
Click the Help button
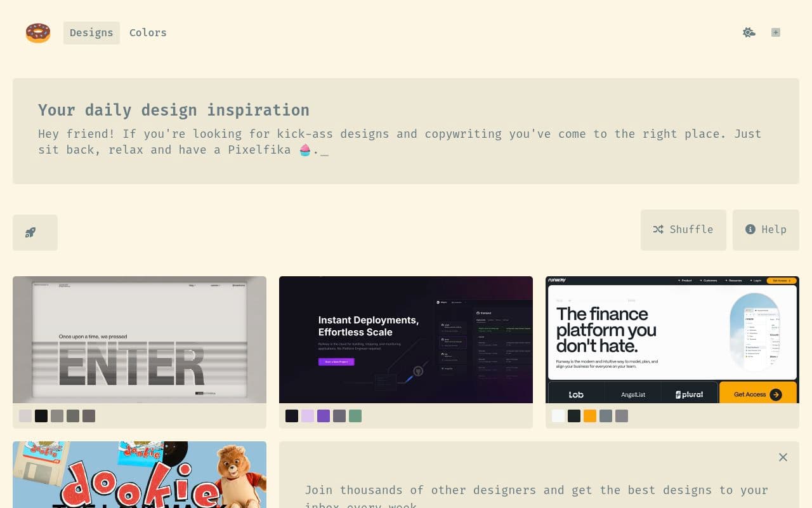pyautogui.click(x=766, y=229)
